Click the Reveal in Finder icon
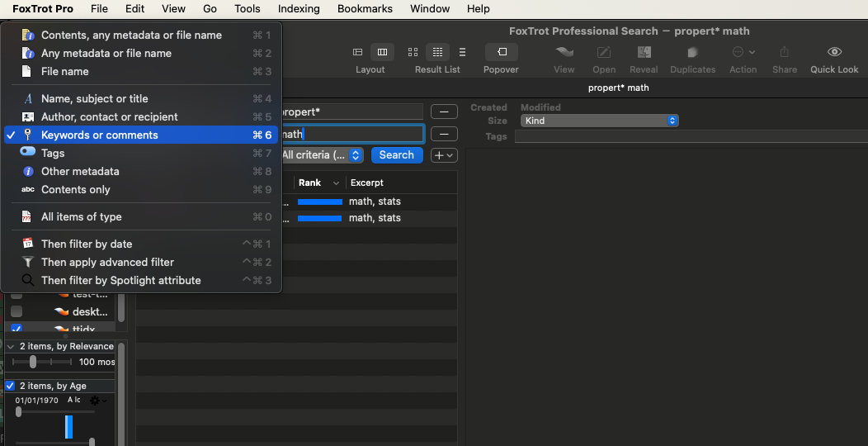Image resolution: width=868 pixels, height=446 pixels. click(644, 52)
